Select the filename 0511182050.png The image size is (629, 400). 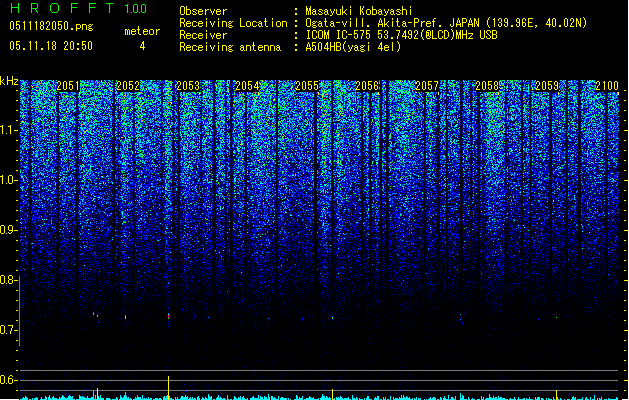tap(51, 26)
